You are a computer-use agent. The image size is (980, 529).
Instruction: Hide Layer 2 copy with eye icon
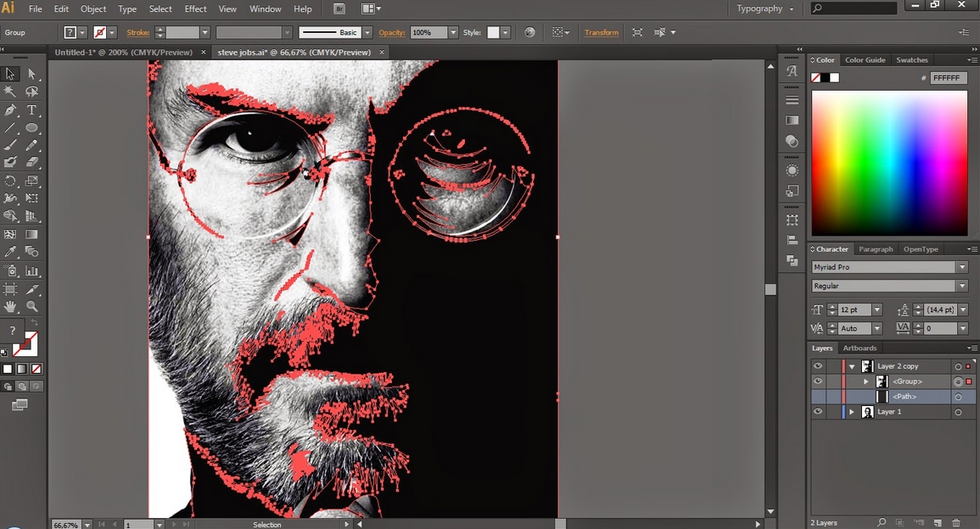817,366
